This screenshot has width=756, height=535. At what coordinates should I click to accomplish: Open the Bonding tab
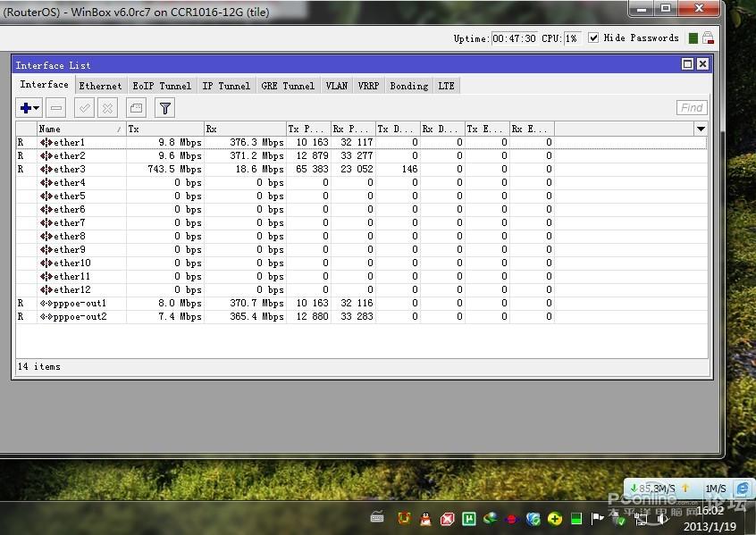click(409, 86)
